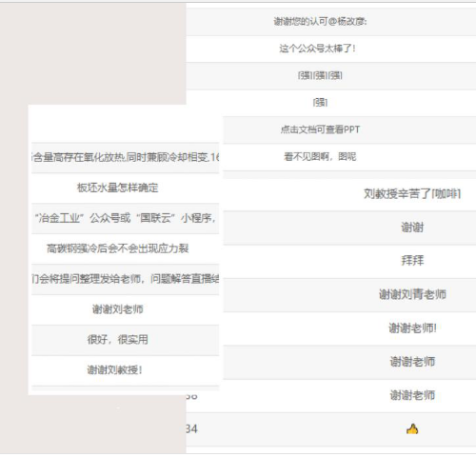Select the comment '谢谢您的认可@杨改彦'
The height and width of the screenshot is (457, 476).
(x=320, y=22)
